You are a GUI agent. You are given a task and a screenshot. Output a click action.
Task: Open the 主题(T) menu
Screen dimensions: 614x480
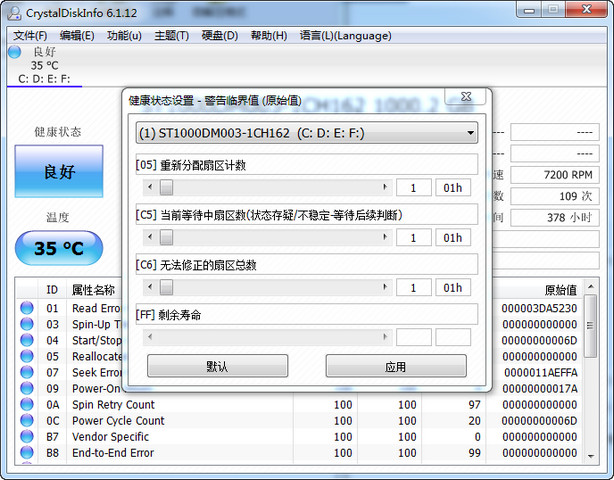[172, 36]
